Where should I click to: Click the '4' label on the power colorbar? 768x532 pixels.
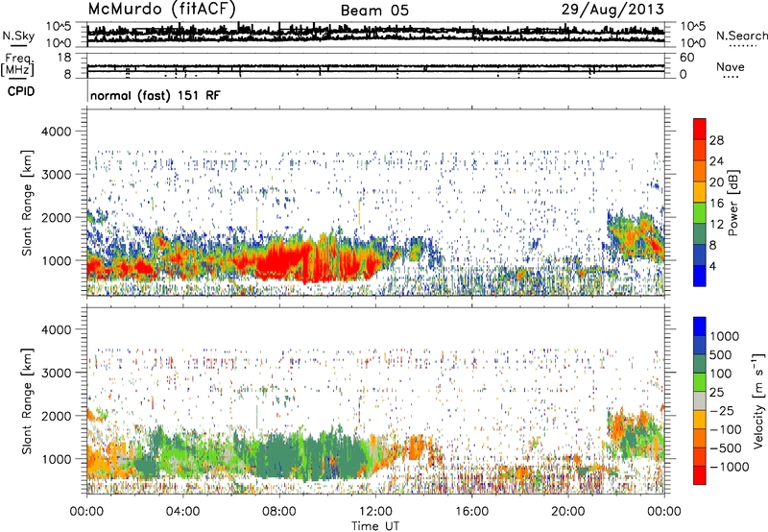[712, 267]
